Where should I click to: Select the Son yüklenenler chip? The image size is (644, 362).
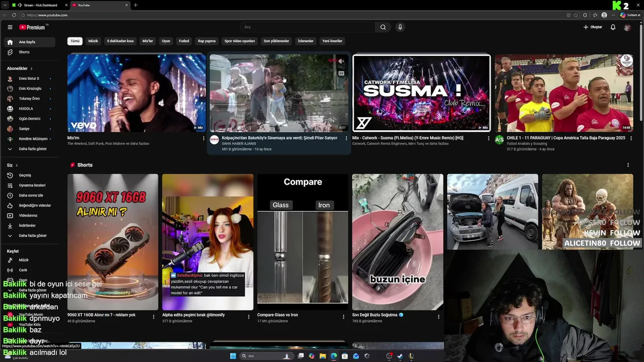tap(276, 41)
